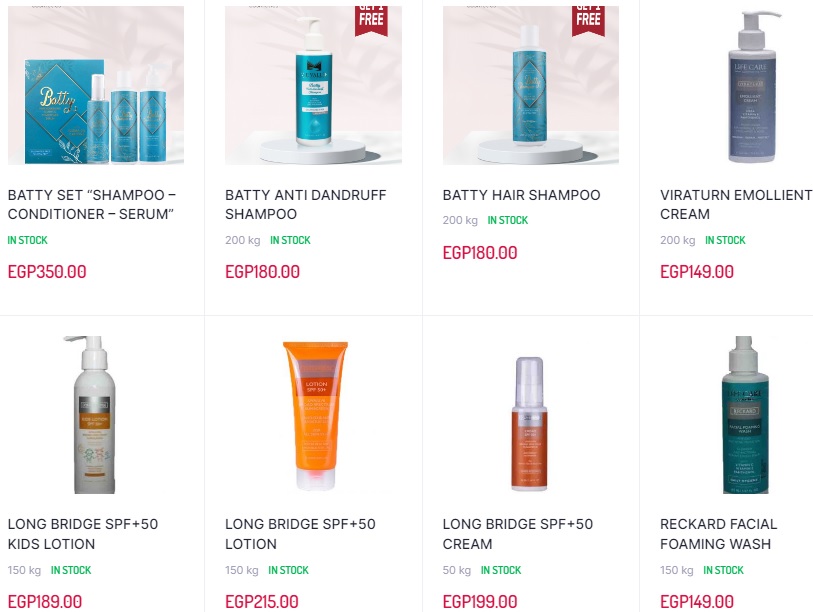
Task: Click Batty Hair Shampoo title link
Action: click(x=522, y=195)
